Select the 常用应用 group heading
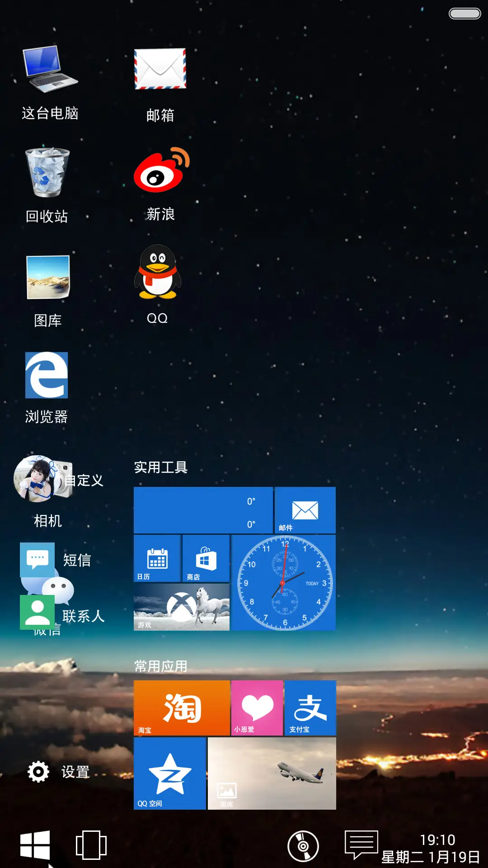Screen dimensions: 488x868 pos(161,666)
